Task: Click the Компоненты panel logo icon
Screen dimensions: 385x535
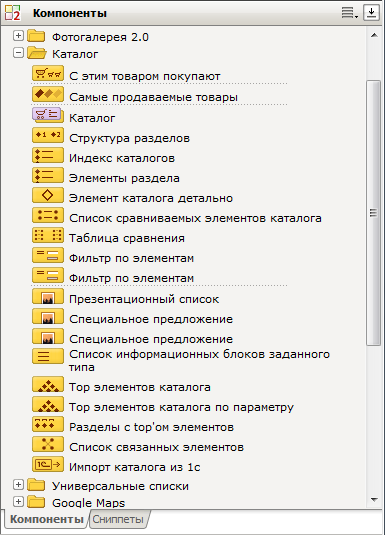Action: [x=12, y=13]
